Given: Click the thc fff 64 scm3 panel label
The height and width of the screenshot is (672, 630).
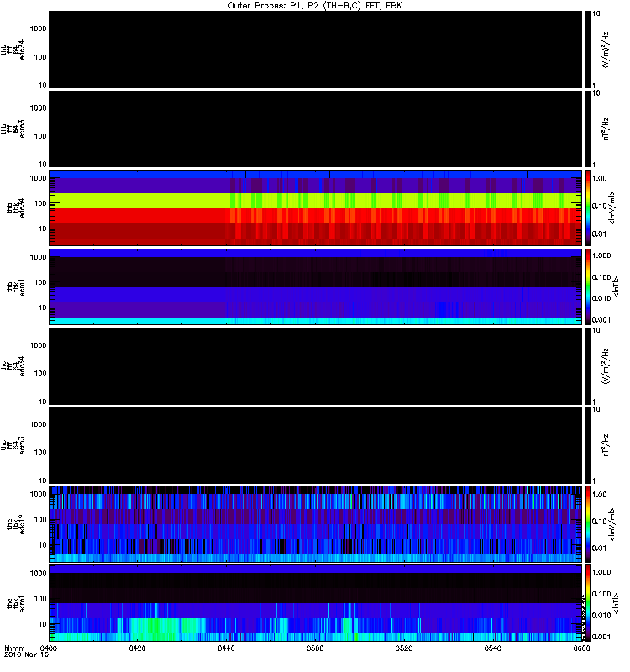Looking at the screenshot, I should click(13, 445).
